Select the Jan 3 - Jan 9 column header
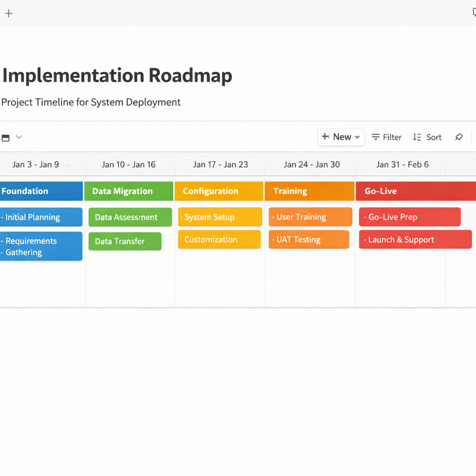This screenshot has width=476, height=476. (x=36, y=165)
